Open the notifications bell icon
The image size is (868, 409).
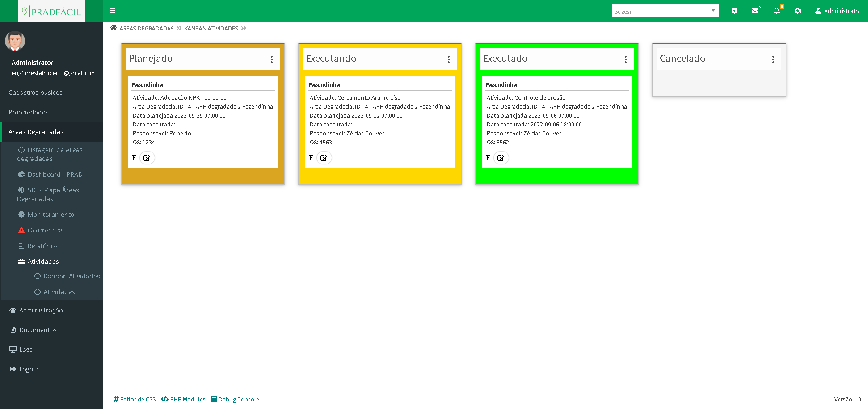coord(777,11)
